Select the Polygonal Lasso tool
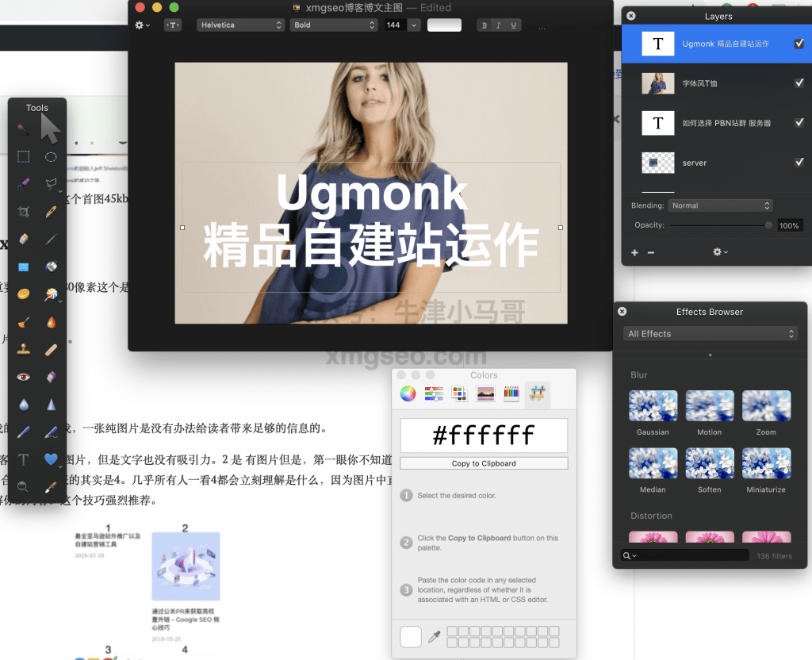The height and width of the screenshot is (660, 812). tap(51, 184)
